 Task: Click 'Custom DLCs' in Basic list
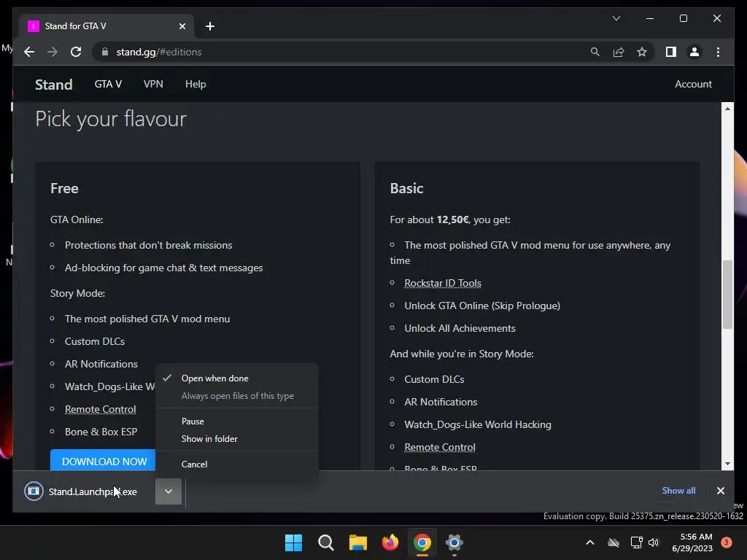(434, 379)
